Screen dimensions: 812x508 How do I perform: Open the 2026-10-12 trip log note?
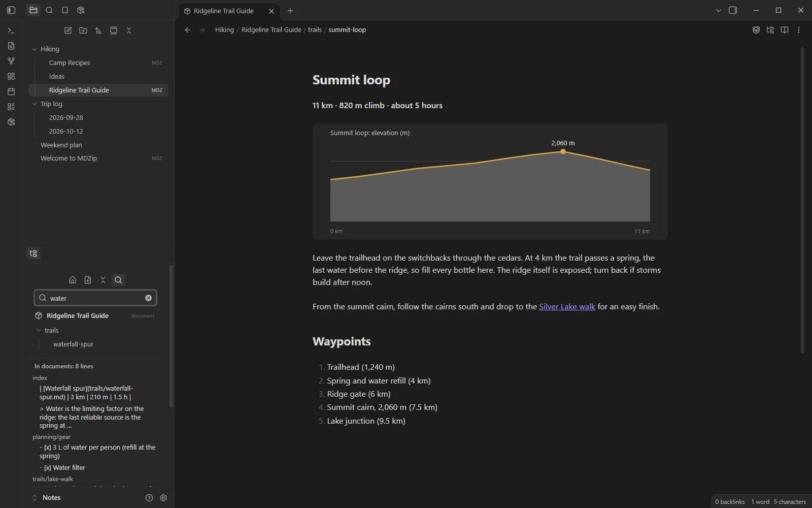[x=98, y=131]
